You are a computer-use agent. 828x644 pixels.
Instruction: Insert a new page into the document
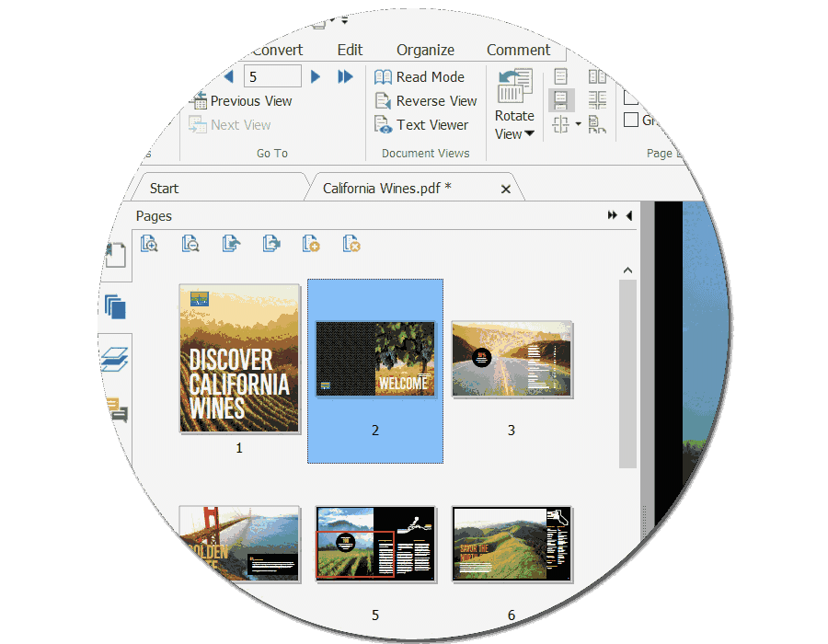(311, 243)
